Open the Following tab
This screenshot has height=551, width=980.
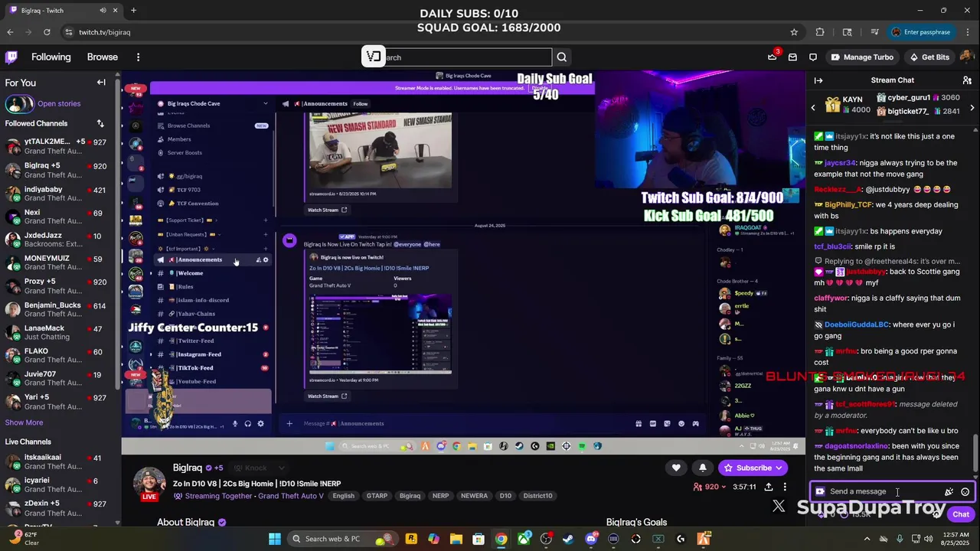point(51,57)
